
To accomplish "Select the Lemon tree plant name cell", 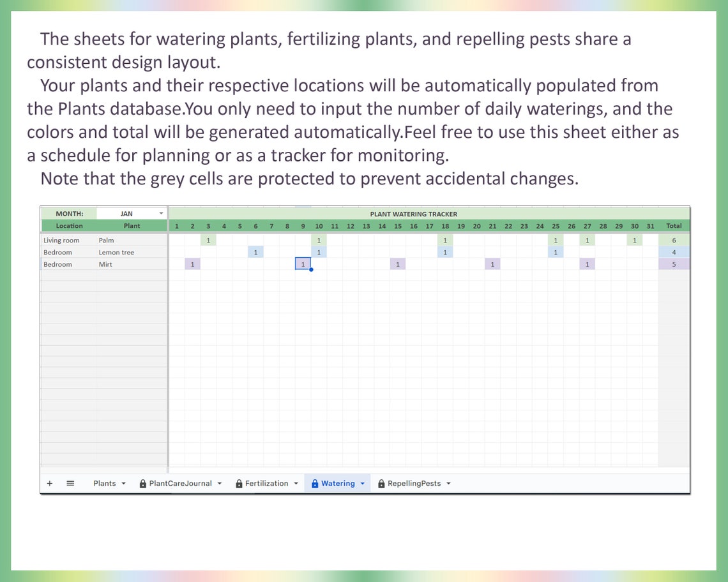I will coord(131,252).
